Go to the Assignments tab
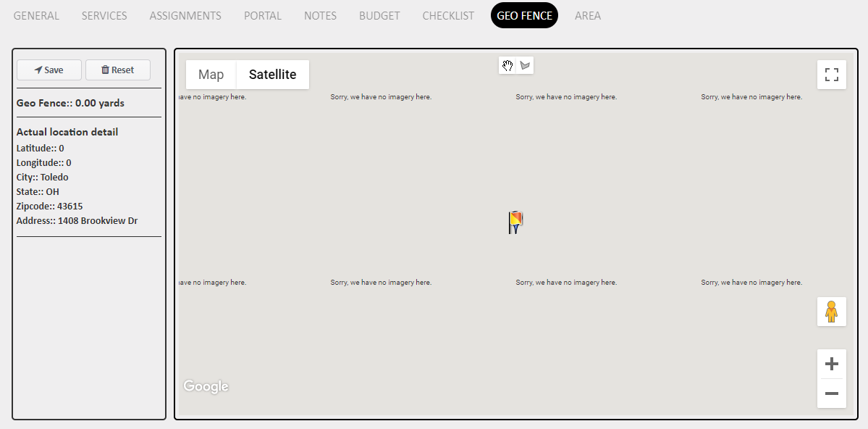 pos(185,15)
